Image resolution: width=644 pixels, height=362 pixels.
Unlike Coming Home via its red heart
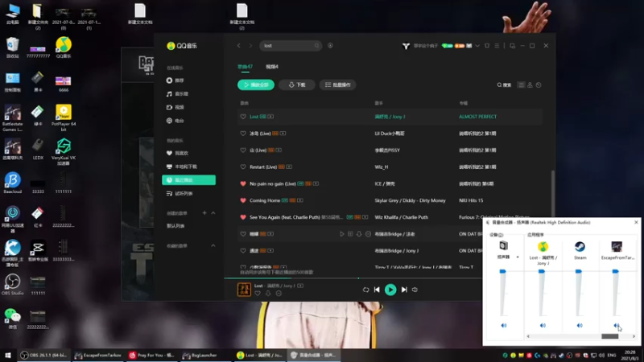[x=243, y=200]
